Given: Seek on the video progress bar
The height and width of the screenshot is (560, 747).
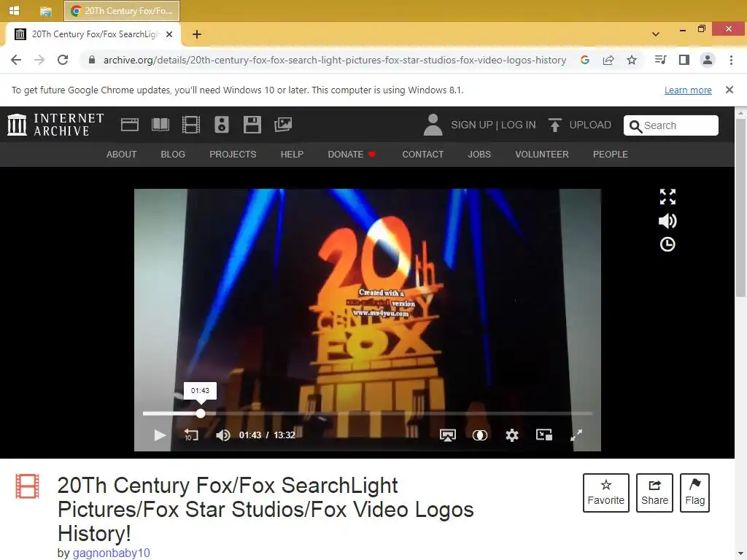Looking at the screenshot, I should coord(368,413).
